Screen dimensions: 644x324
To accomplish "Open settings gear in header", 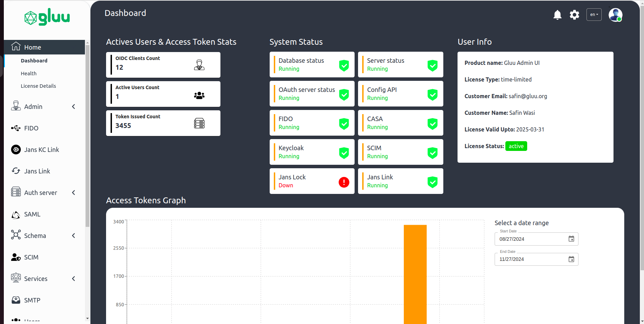I will pos(574,15).
